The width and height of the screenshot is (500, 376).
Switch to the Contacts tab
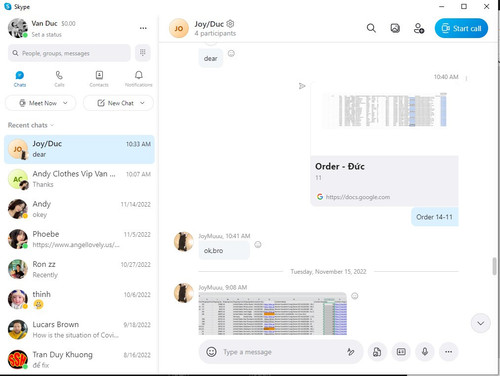pyautogui.click(x=99, y=79)
